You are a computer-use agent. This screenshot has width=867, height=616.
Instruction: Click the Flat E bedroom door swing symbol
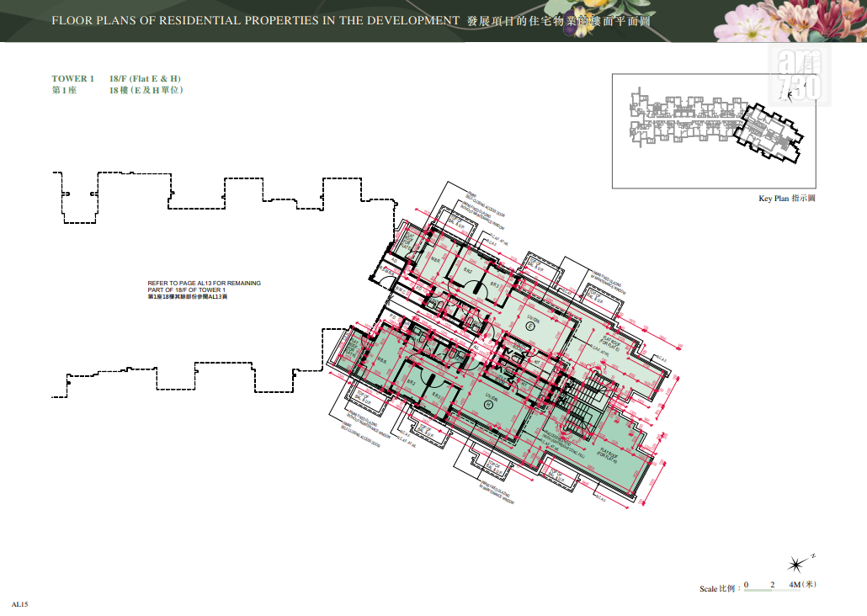476,287
